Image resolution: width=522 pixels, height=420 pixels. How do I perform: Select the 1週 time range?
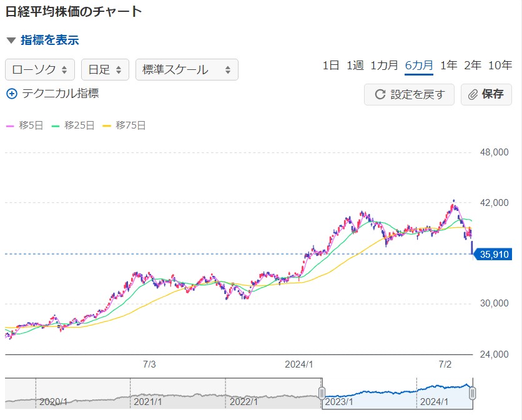pyautogui.click(x=355, y=66)
